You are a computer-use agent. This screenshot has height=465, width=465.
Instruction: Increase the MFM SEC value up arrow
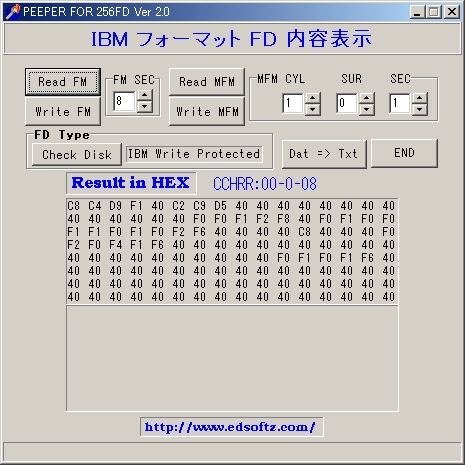point(420,98)
